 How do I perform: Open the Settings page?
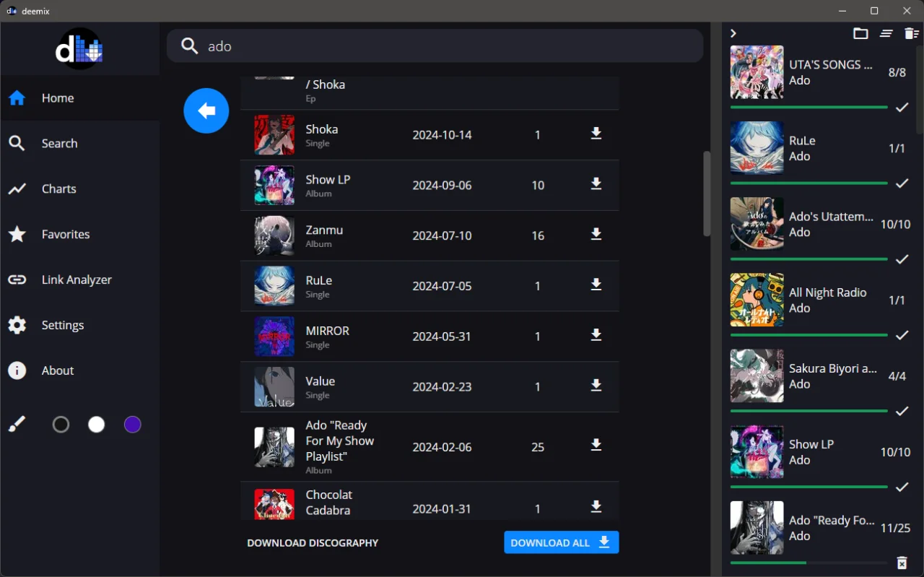point(79,325)
